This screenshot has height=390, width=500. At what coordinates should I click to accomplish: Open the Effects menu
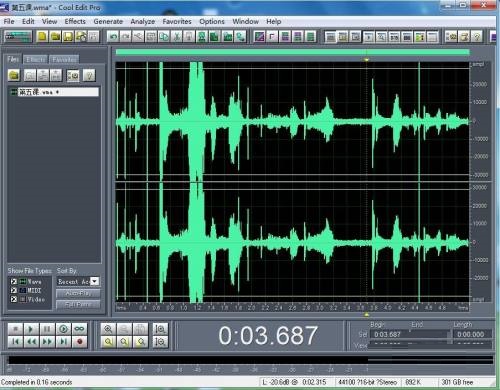pyautogui.click(x=75, y=21)
